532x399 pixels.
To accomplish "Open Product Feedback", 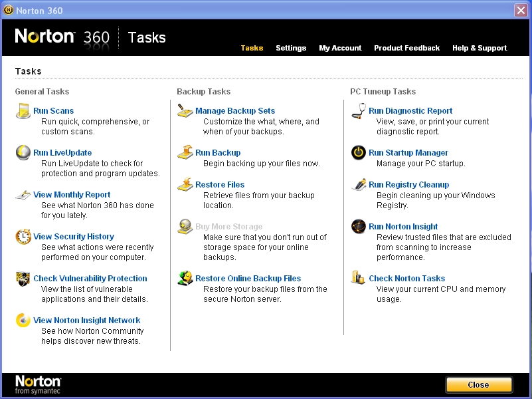I will click(x=406, y=48).
